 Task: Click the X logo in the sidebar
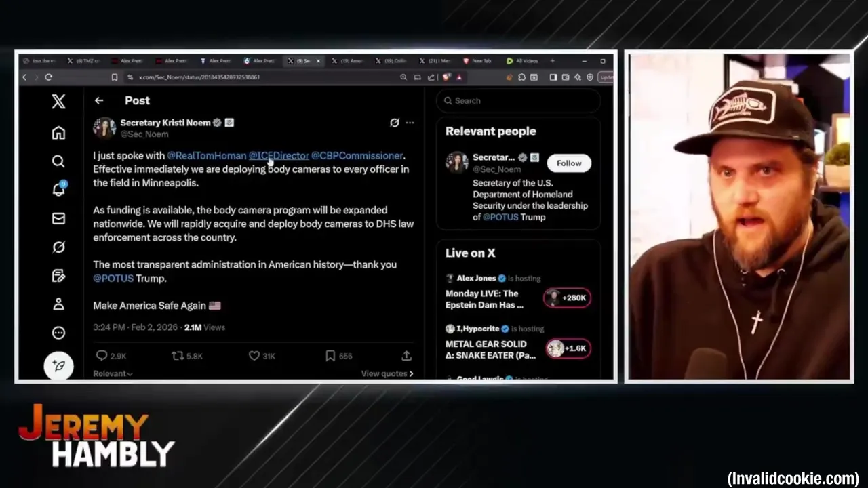58,102
